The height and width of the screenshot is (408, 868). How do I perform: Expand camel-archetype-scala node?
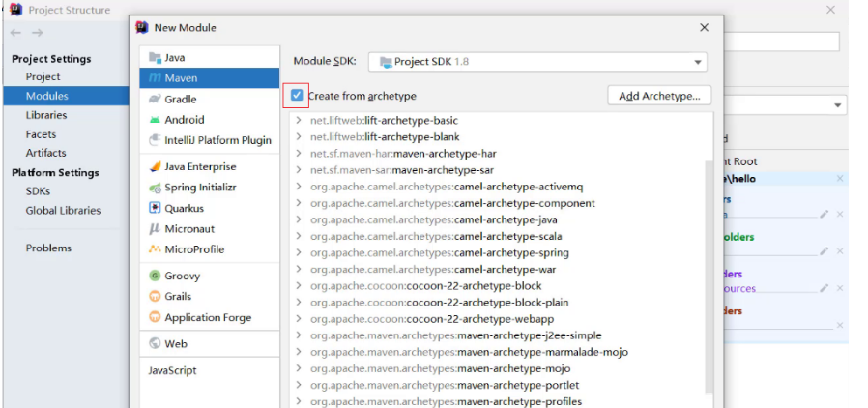pyautogui.click(x=299, y=236)
